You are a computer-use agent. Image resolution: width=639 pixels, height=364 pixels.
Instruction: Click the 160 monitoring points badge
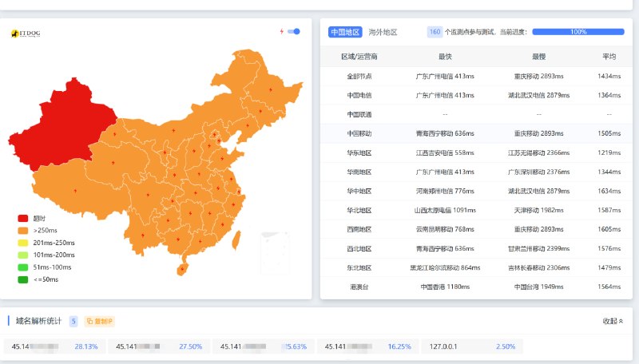(435, 32)
